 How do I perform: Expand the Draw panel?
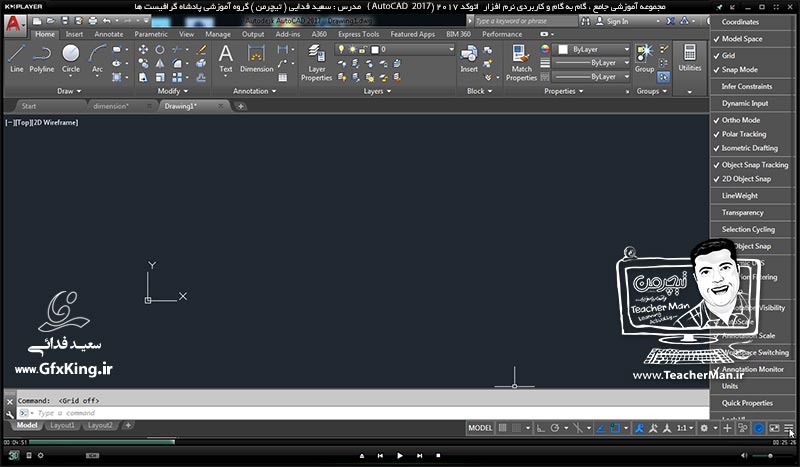point(69,91)
